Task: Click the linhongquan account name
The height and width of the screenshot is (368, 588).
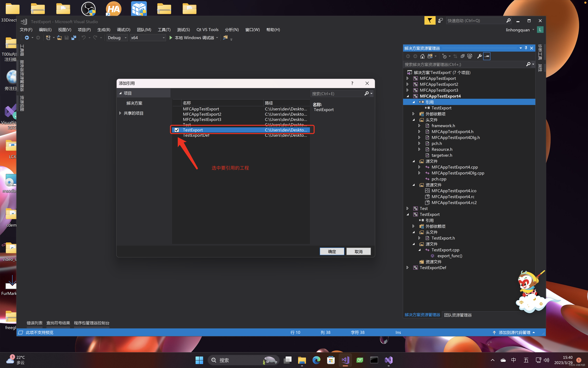Action: click(518, 30)
